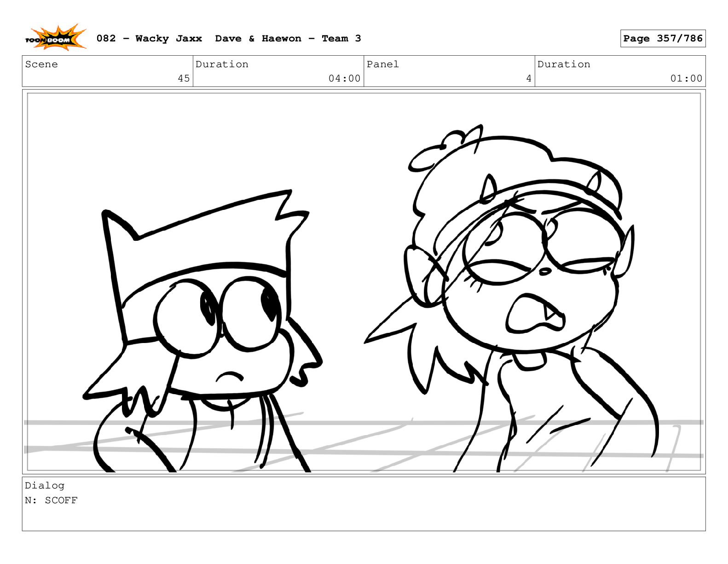
Task: Click the Toon Boom logo
Action: 55,38
